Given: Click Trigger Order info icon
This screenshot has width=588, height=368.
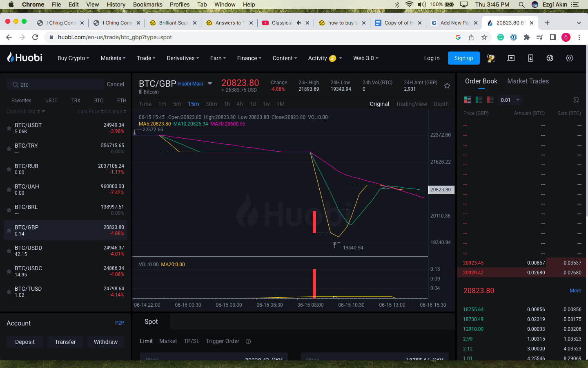Looking at the screenshot, I should [x=248, y=341].
